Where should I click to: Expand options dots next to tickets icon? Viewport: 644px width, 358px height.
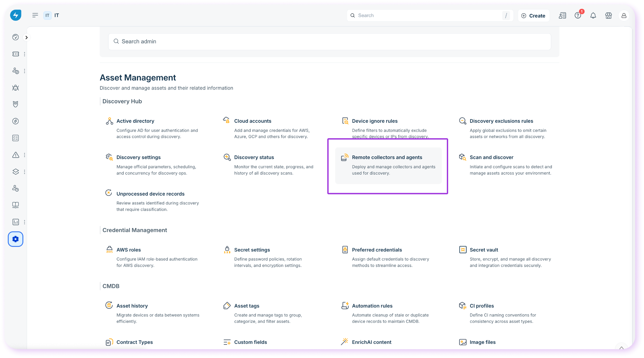coord(25,54)
